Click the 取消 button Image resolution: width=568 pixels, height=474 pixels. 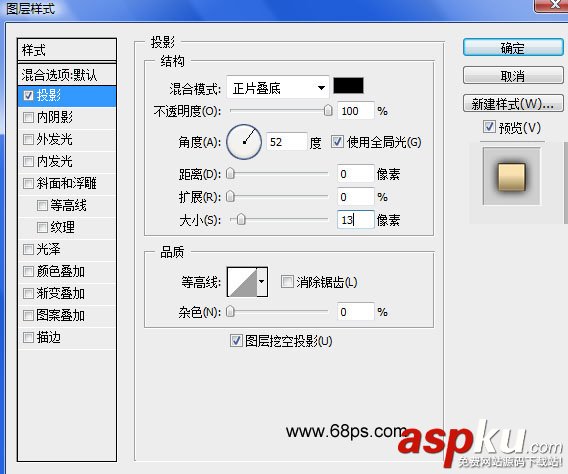click(x=513, y=76)
